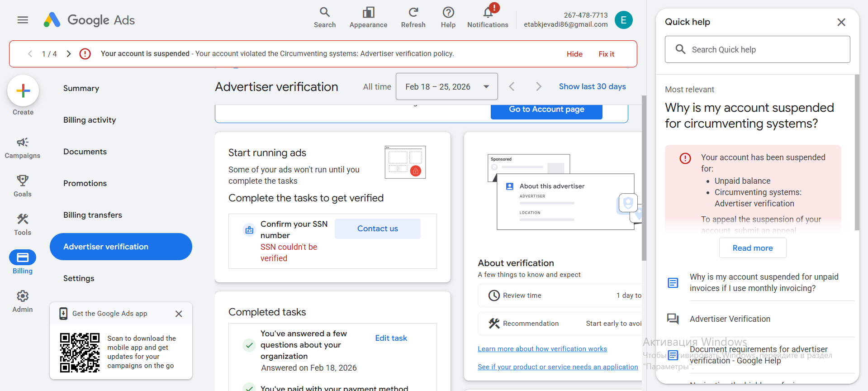Show next alert notification
The height and width of the screenshot is (391, 868).
pos(69,54)
